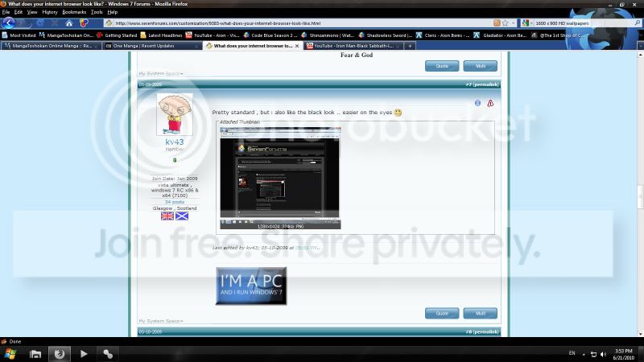The height and width of the screenshot is (362, 644).
Task: Click the search magnifier icon
Action: click(x=638, y=23)
